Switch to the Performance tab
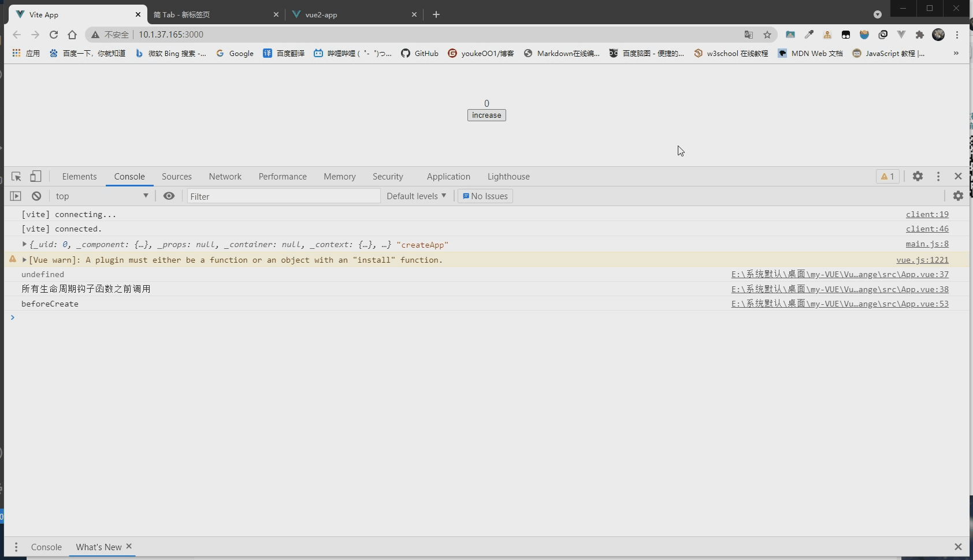The height and width of the screenshot is (560, 973). click(x=283, y=177)
